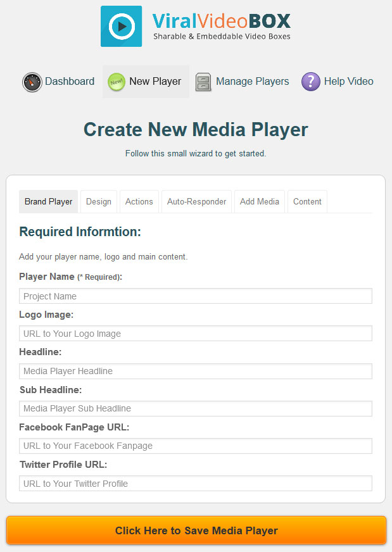This screenshot has width=392, height=552.
Task: Select the Brand Player tab
Action: click(x=48, y=201)
